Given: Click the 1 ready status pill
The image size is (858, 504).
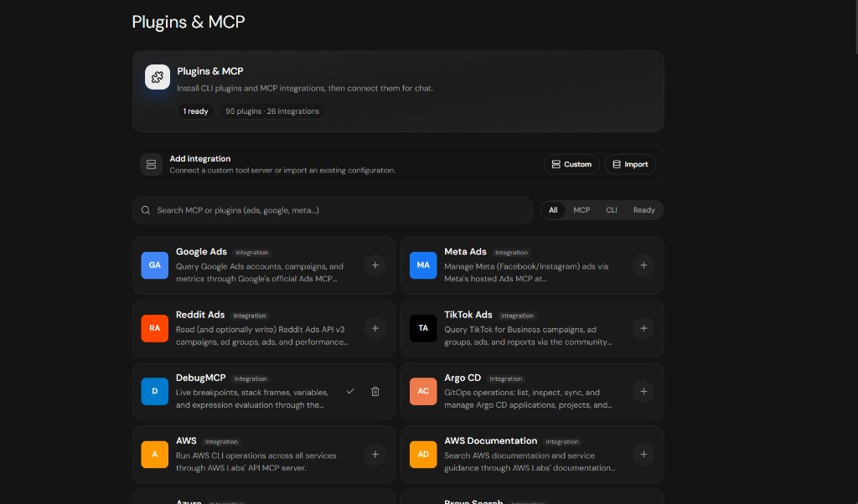Looking at the screenshot, I should pyautogui.click(x=195, y=111).
